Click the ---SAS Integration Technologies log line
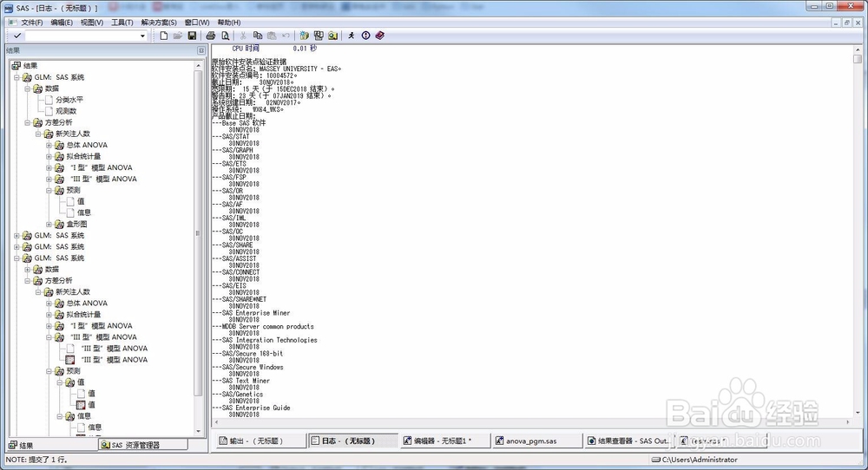The image size is (868, 470). click(x=265, y=340)
